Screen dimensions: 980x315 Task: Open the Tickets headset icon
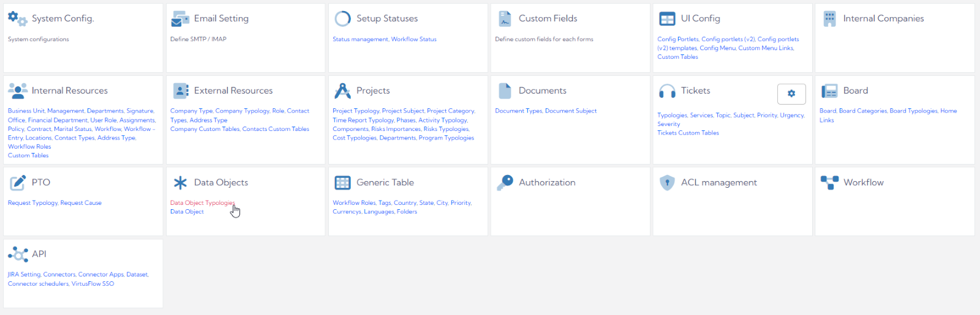667,91
